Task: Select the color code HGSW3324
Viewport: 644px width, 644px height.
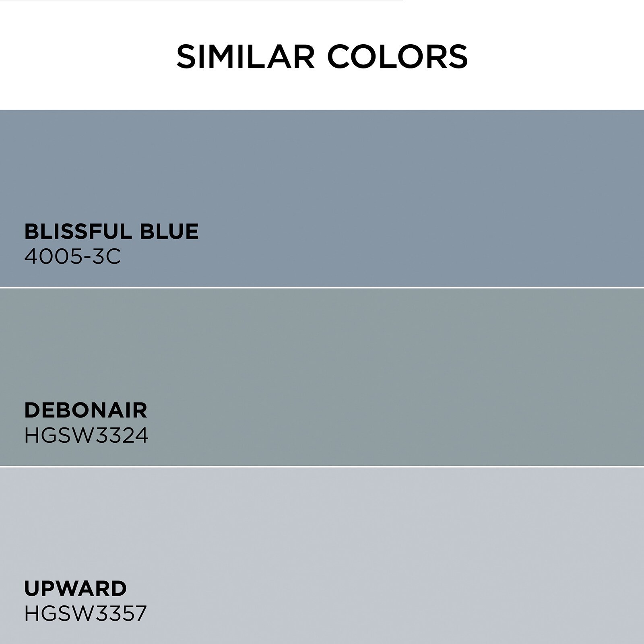Action: tap(86, 435)
